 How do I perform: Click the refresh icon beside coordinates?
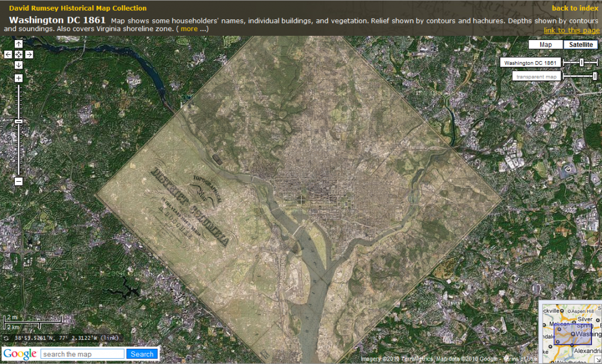pyautogui.click(x=6, y=338)
